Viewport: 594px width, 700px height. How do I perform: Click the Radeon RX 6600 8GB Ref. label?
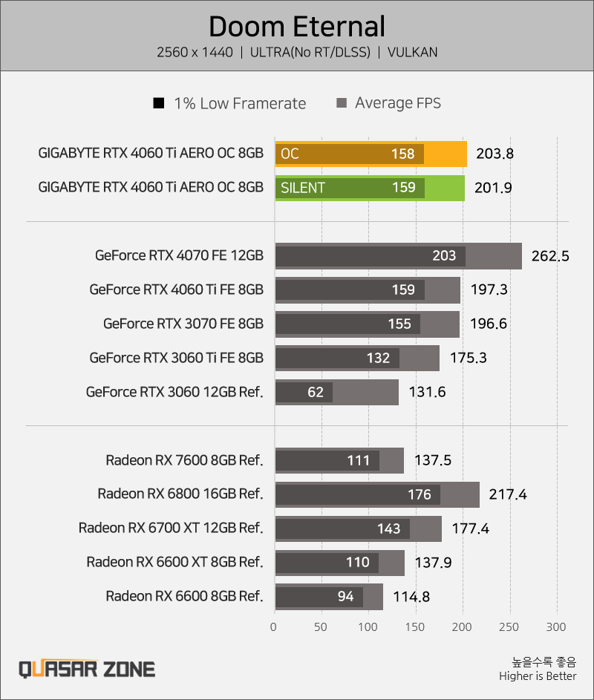point(184,596)
